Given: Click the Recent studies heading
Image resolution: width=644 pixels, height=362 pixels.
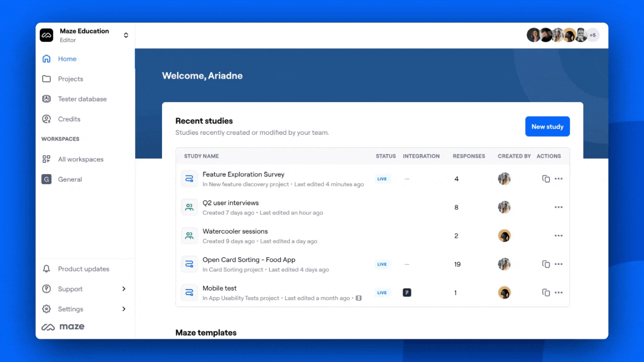Looking at the screenshot, I should click(x=204, y=121).
